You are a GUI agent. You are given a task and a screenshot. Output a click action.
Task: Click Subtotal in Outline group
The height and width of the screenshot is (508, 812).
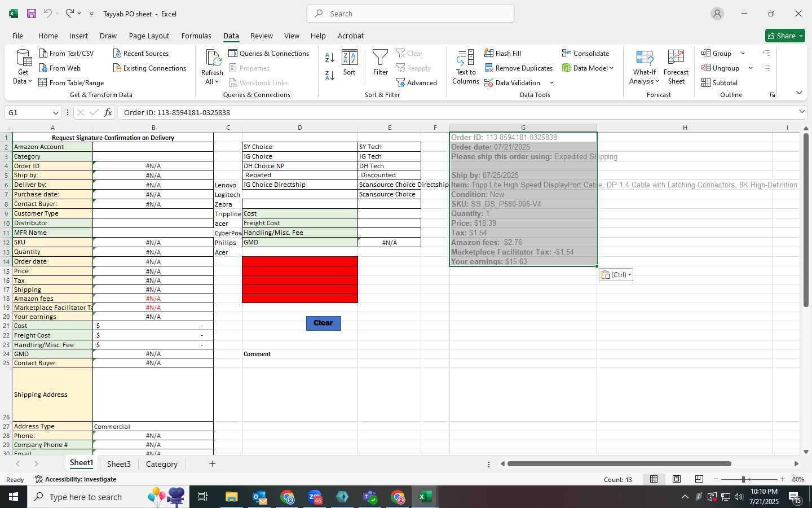pyautogui.click(x=720, y=82)
